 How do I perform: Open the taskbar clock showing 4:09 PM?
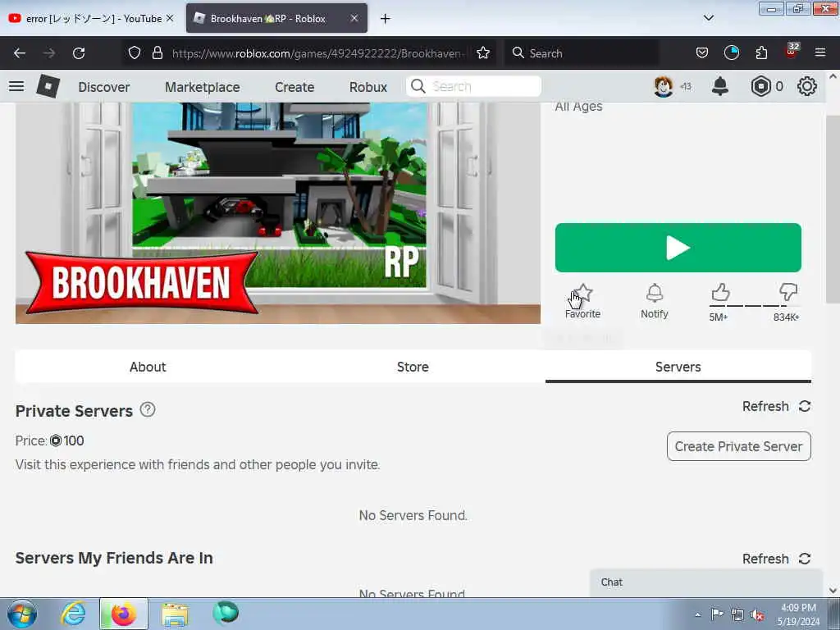[798, 614]
